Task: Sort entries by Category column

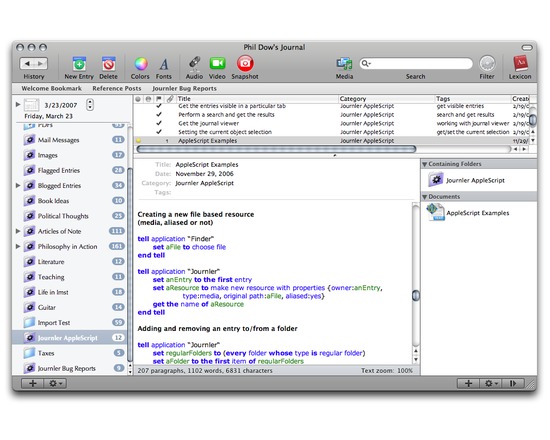Action: click(x=386, y=99)
